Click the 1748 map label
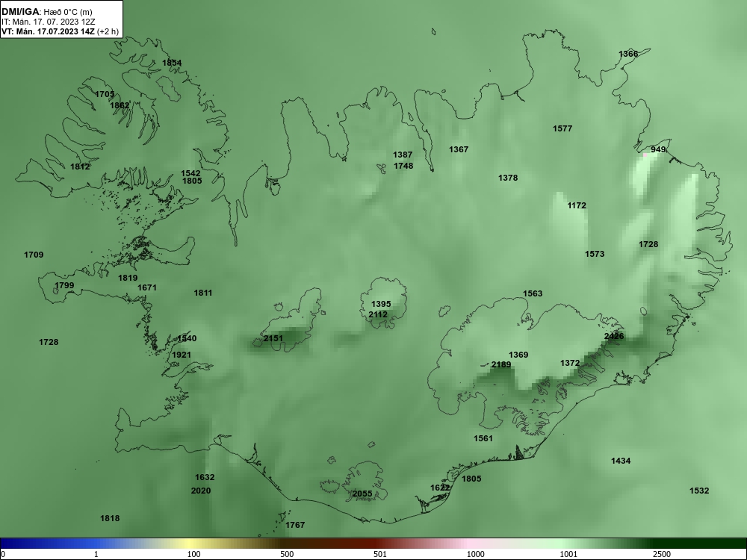The height and width of the screenshot is (560, 747). pyautogui.click(x=403, y=166)
